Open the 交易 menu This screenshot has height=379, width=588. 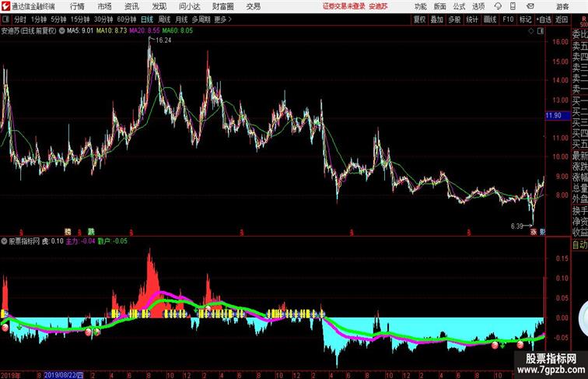click(253, 6)
